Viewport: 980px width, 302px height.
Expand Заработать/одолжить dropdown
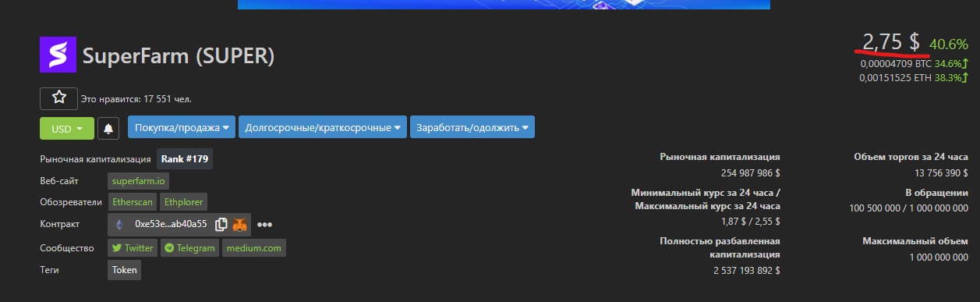[472, 127]
